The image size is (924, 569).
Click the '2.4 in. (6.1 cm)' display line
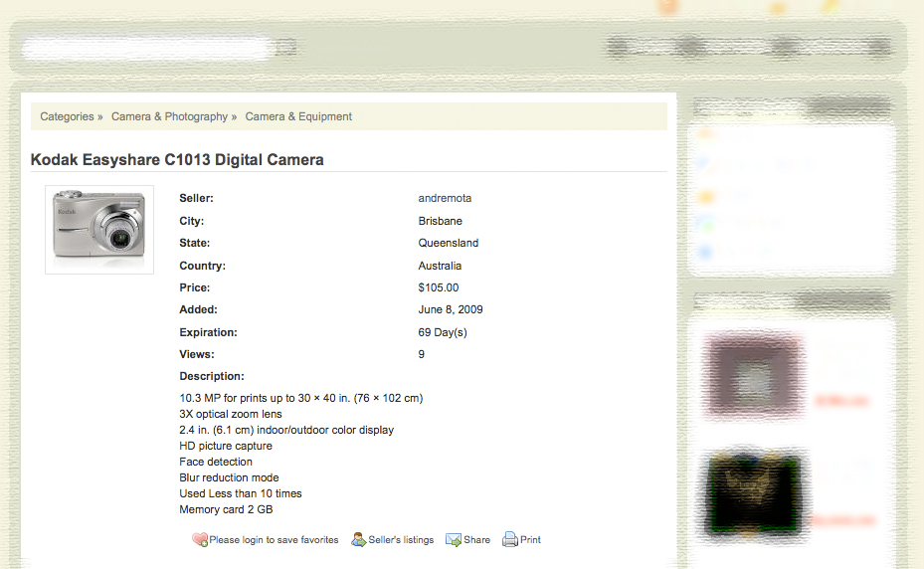286,430
